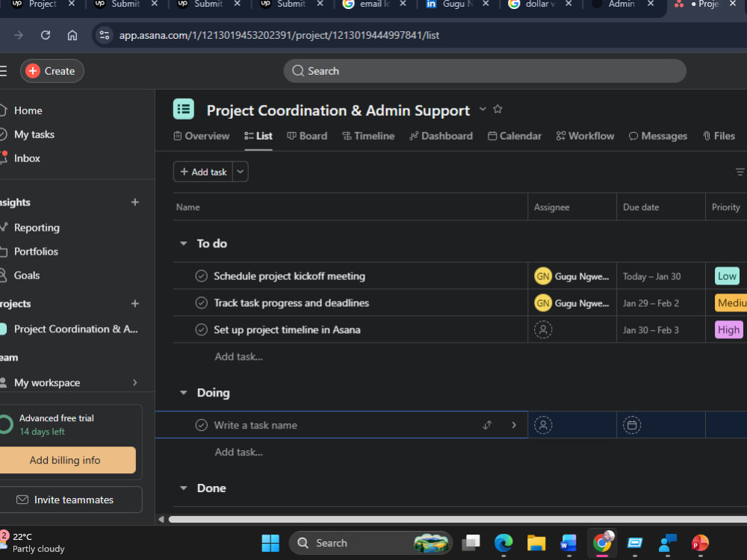
Task: Switch to the Board tab
Action: point(307,136)
